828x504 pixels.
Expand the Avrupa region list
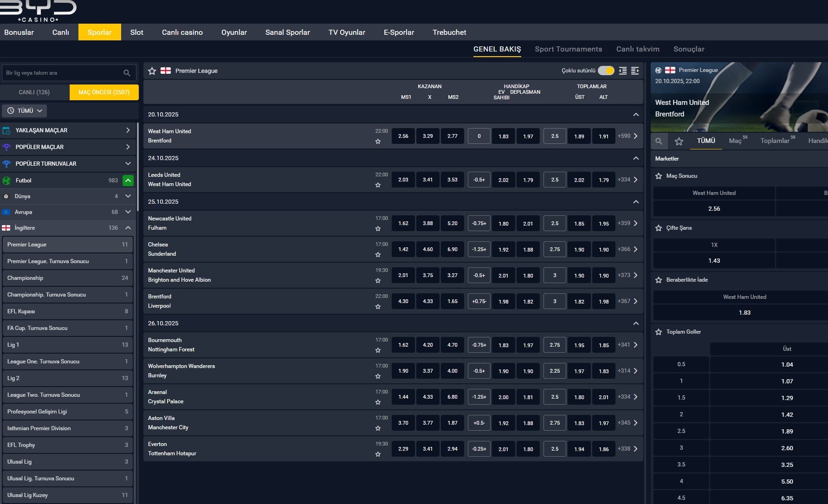pos(128,212)
